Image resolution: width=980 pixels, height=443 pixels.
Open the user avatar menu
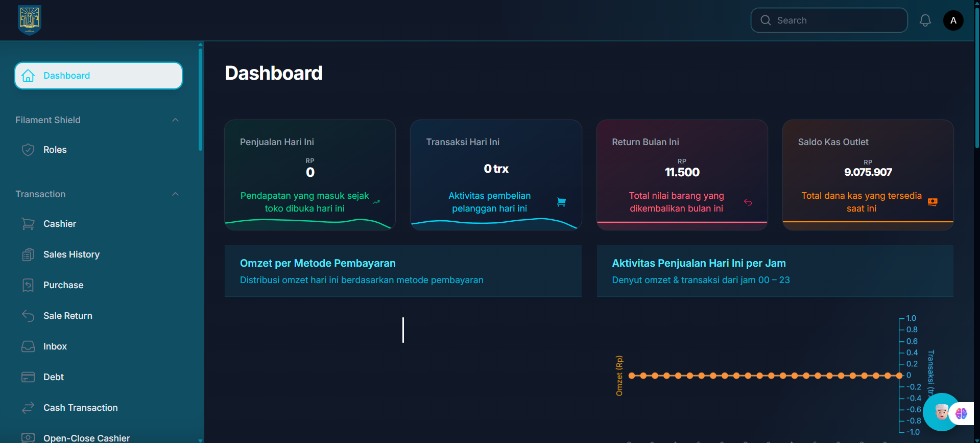[x=953, y=20]
